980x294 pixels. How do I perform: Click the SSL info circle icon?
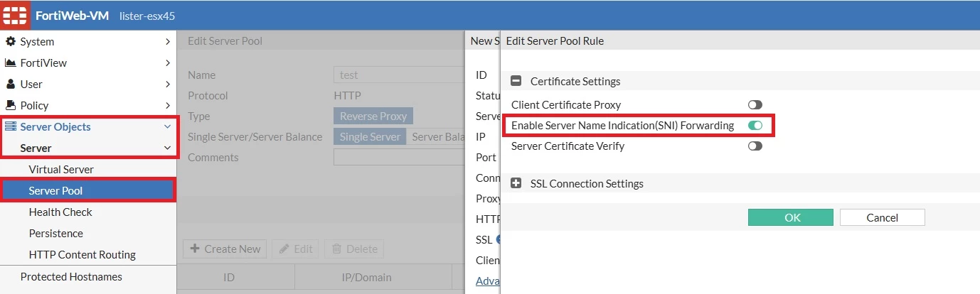(x=499, y=239)
